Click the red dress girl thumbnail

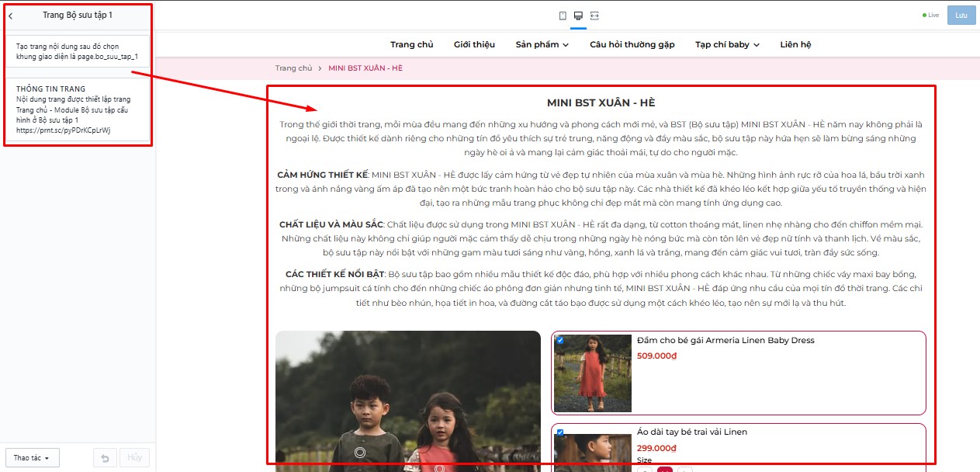(593, 373)
